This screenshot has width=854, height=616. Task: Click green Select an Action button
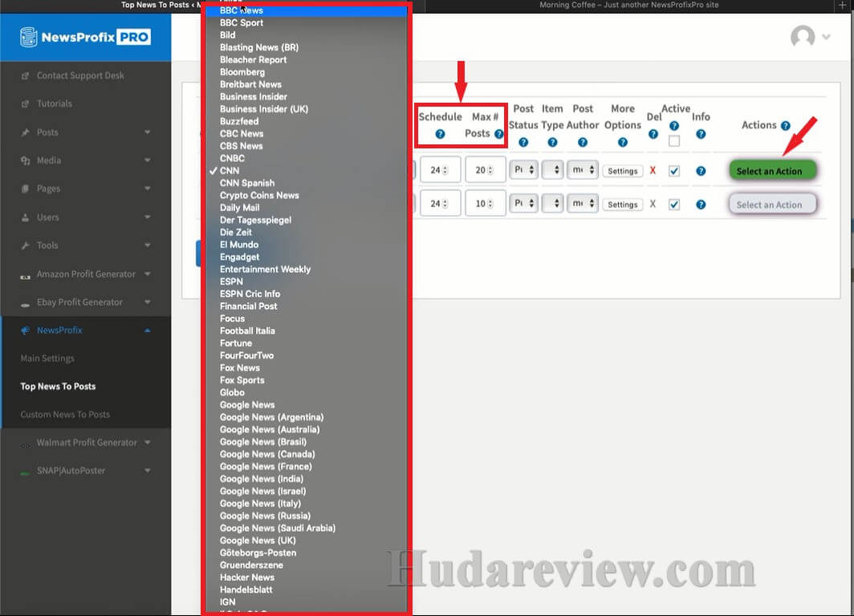(x=772, y=171)
